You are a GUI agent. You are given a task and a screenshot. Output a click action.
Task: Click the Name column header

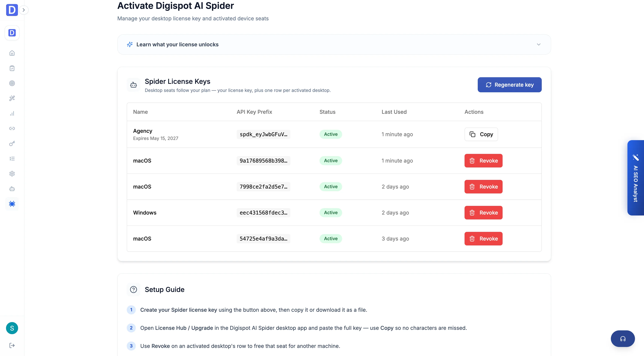coord(140,112)
